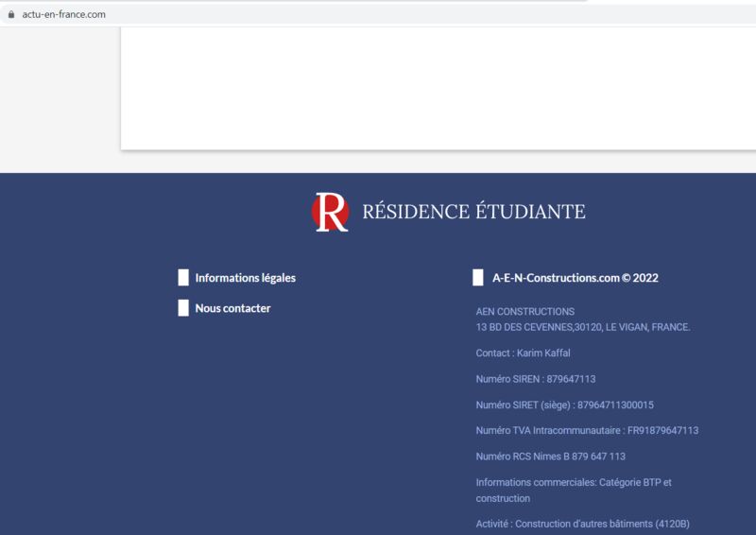Click the 13 BD DES CEVENNES address line

tap(582, 327)
